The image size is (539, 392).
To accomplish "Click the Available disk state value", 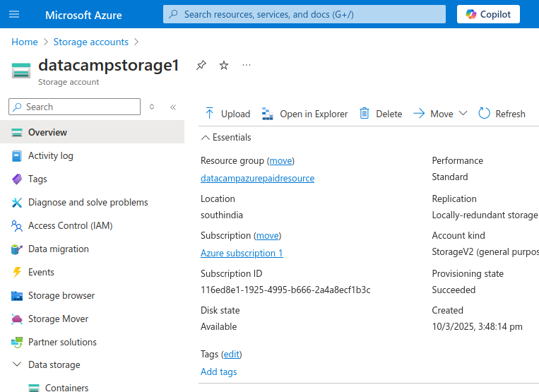I will [218, 327].
